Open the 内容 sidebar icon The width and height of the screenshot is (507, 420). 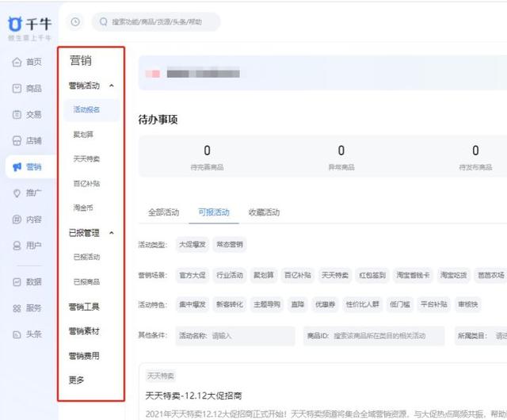click(17, 220)
